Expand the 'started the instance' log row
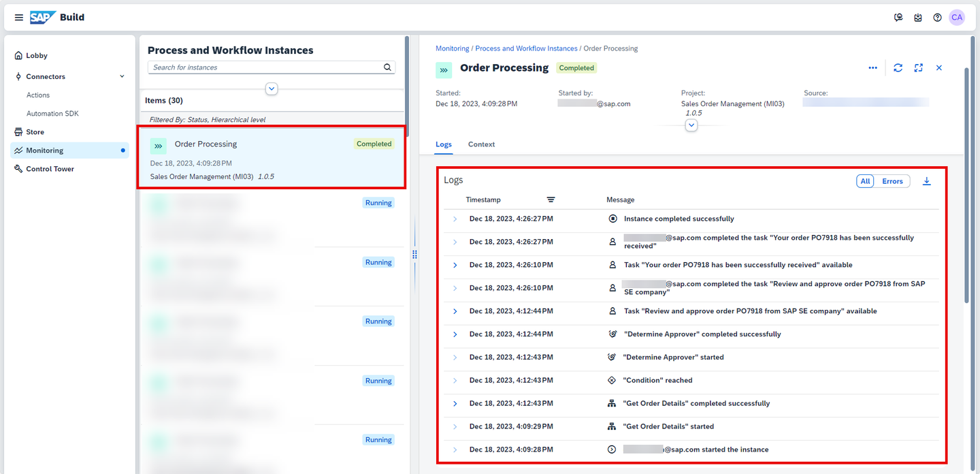The width and height of the screenshot is (980, 474). pyautogui.click(x=455, y=449)
